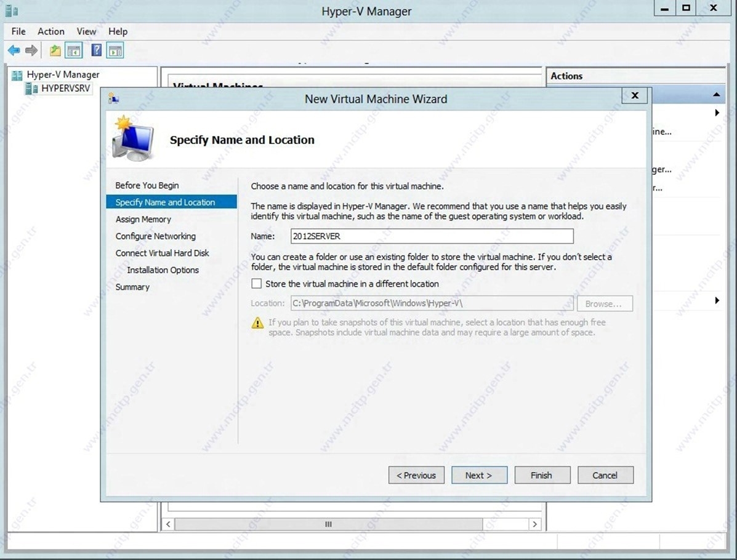Maximize the Hyper-V Manager window
Viewport: 737px width, 560px height.
coord(687,8)
